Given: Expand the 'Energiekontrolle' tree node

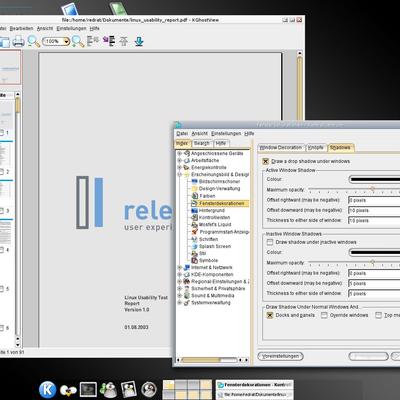Looking at the screenshot, I should pyautogui.click(x=180, y=167).
